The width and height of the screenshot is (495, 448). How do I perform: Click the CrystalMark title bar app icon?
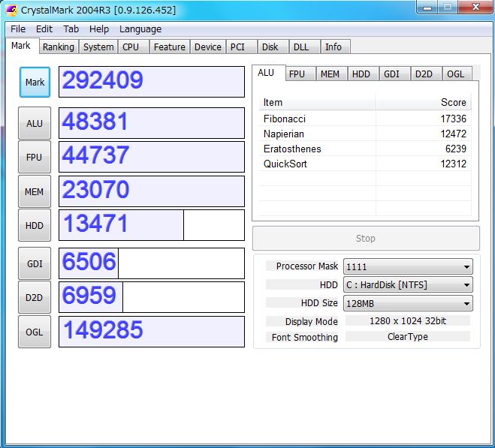click(x=11, y=10)
